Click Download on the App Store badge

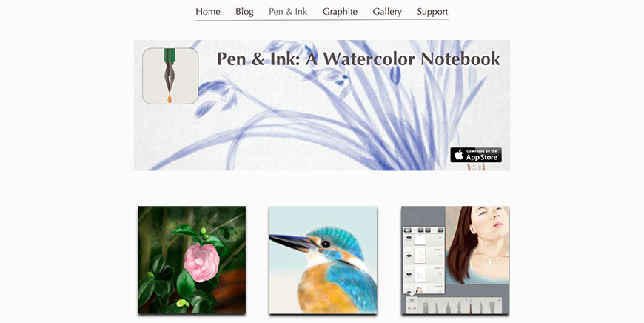(x=476, y=155)
